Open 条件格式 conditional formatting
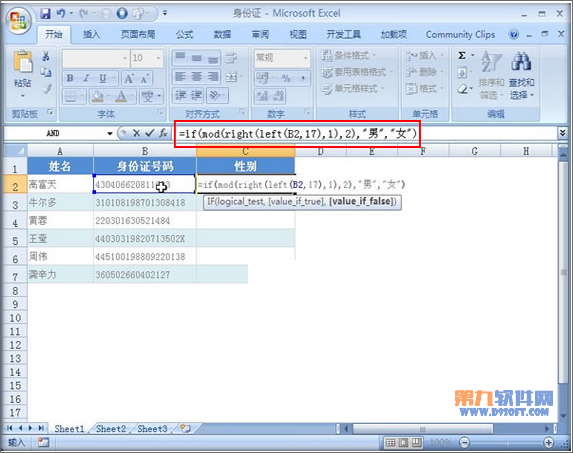Viewport: 573px width, 453px height. tap(349, 56)
